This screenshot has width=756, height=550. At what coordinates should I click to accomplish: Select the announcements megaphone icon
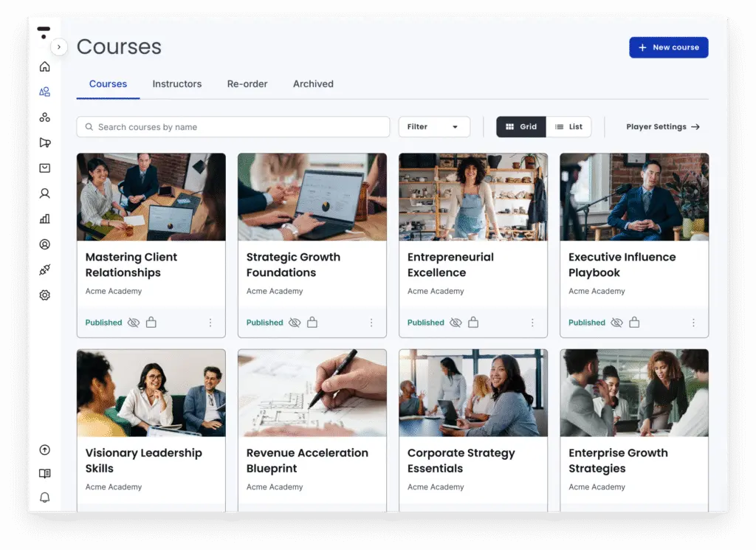click(x=44, y=142)
